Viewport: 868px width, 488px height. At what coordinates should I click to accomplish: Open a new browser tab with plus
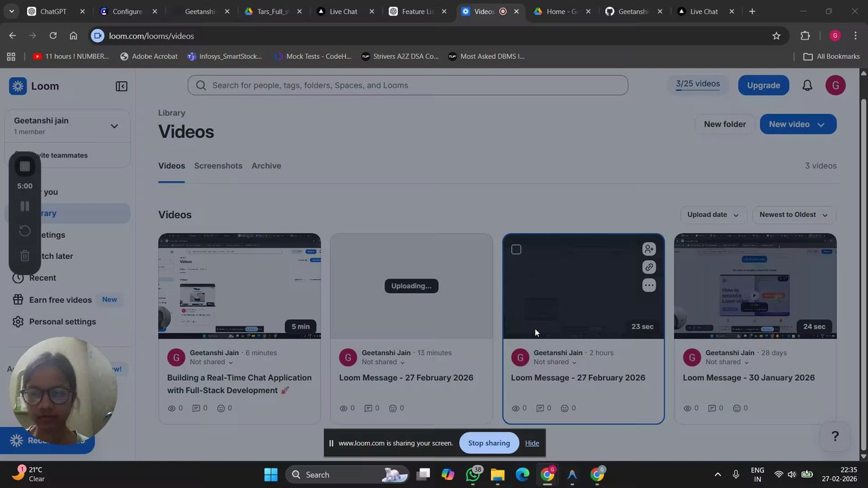pos(752,12)
